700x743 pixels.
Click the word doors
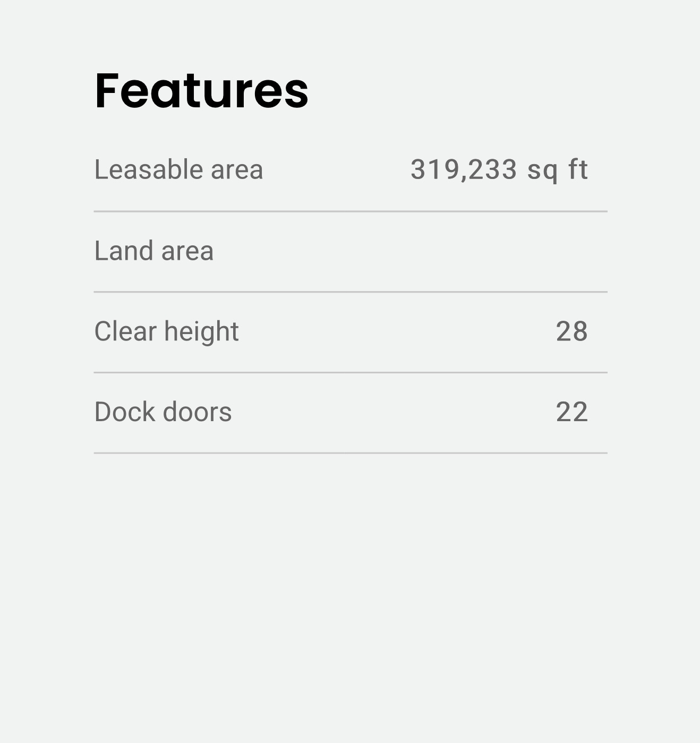tap(197, 412)
